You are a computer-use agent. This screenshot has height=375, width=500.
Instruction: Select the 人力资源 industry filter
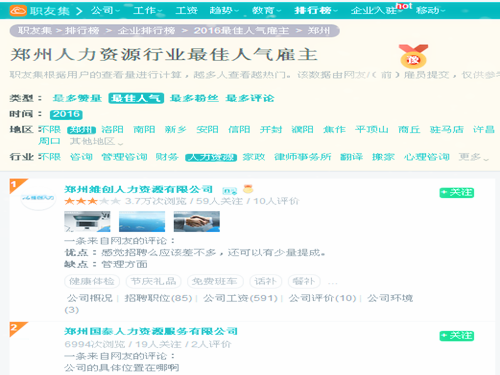(x=211, y=157)
